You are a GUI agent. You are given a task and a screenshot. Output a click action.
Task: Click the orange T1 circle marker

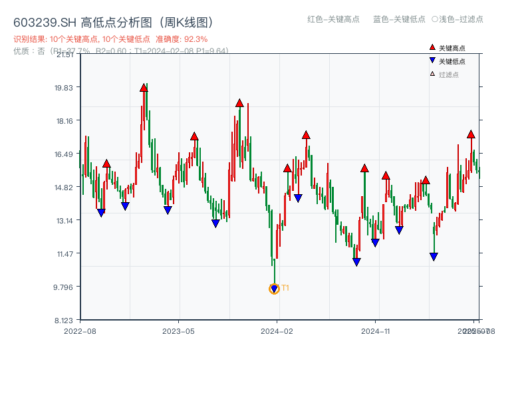pyautogui.click(x=274, y=289)
